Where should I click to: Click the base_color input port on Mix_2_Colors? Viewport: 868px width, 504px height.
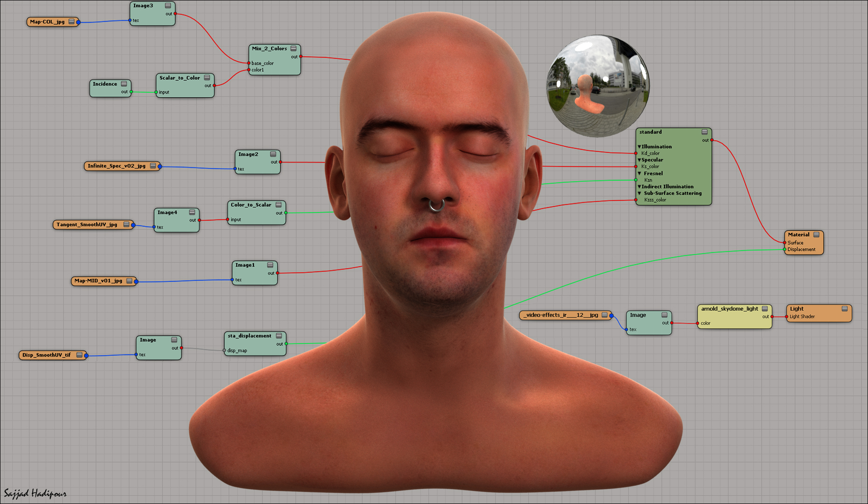pyautogui.click(x=249, y=63)
